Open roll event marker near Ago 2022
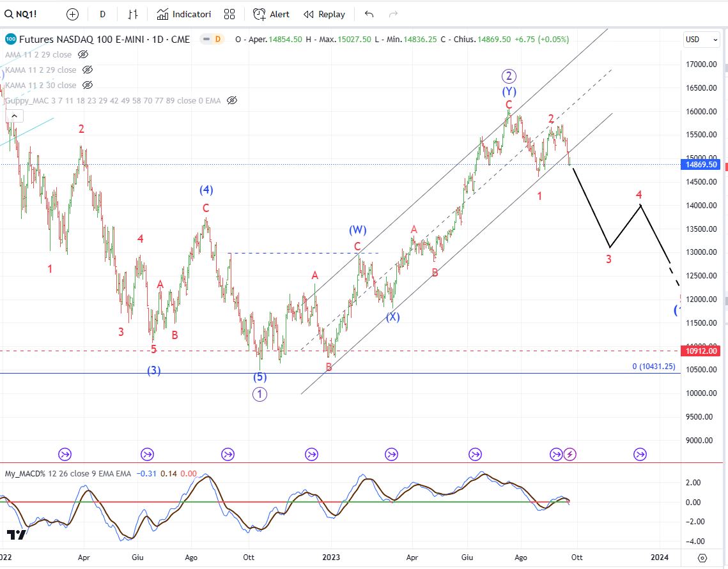The height and width of the screenshot is (569, 728). tap(228, 455)
